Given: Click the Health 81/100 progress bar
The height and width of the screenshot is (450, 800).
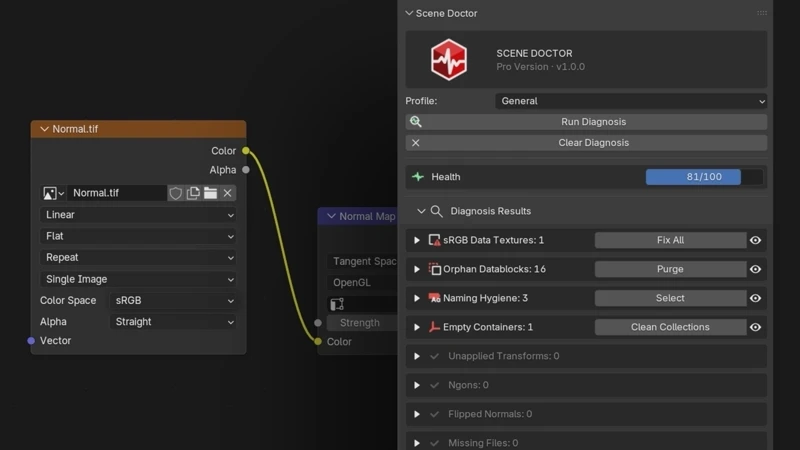Looking at the screenshot, I should [704, 177].
